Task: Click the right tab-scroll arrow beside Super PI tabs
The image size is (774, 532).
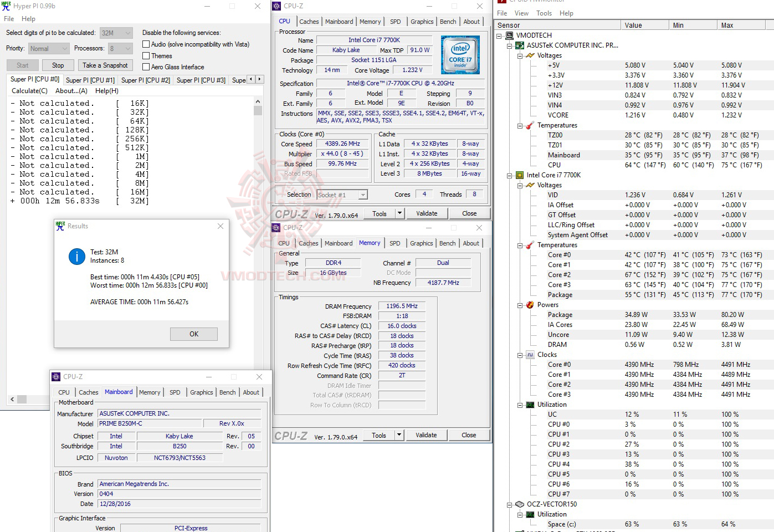Action: 259,79
